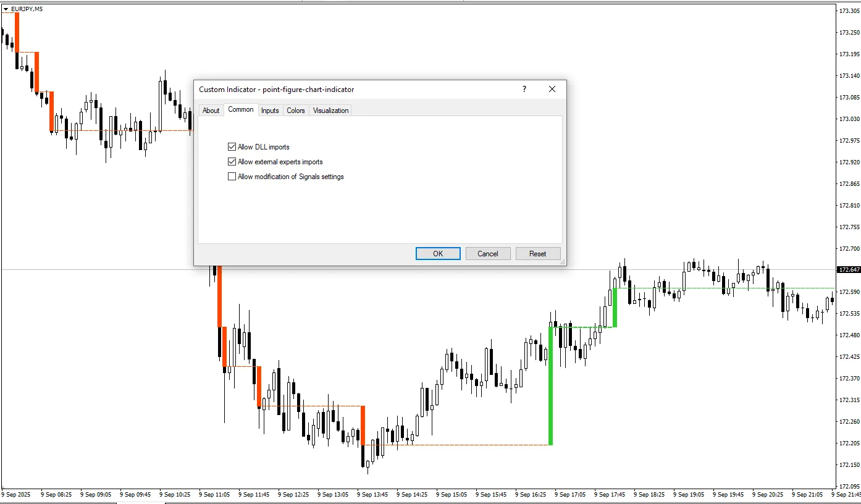
Task: Click the Cancel button
Action: tap(488, 253)
